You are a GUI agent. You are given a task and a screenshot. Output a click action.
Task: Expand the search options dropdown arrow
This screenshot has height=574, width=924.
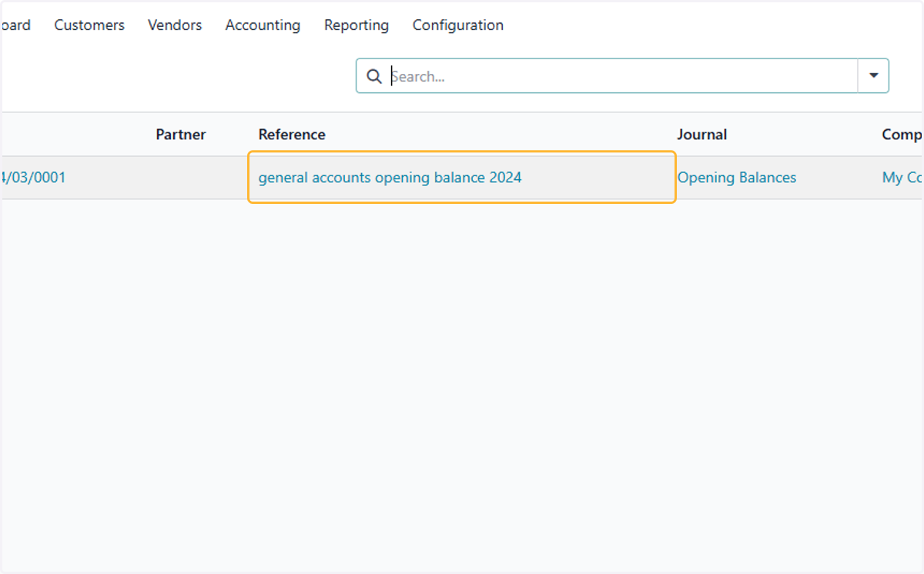pos(873,75)
